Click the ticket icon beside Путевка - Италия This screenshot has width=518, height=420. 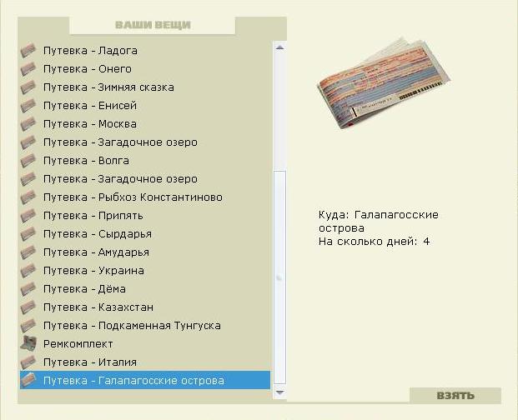[x=28, y=362]
